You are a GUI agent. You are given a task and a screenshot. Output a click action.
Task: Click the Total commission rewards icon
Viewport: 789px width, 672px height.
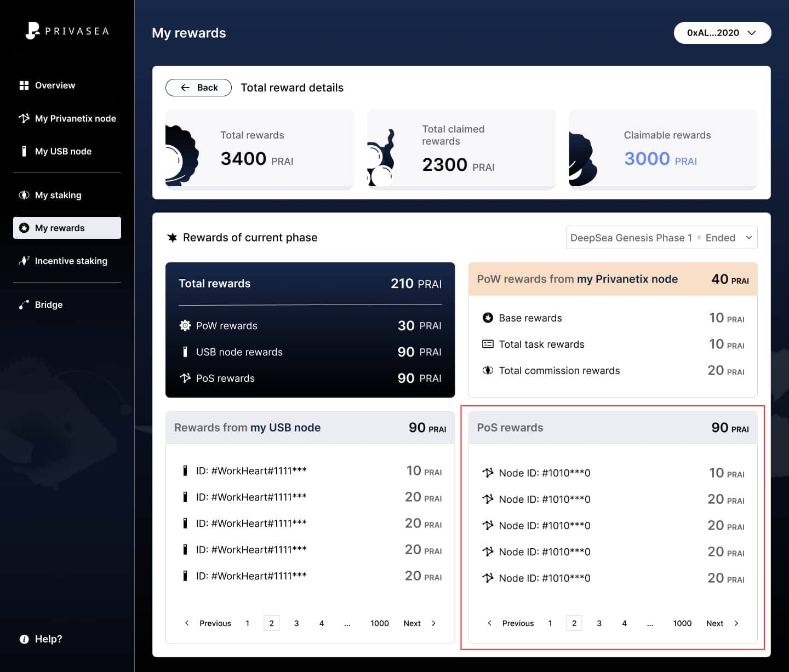pyautogui.click(x=488, y=370)
